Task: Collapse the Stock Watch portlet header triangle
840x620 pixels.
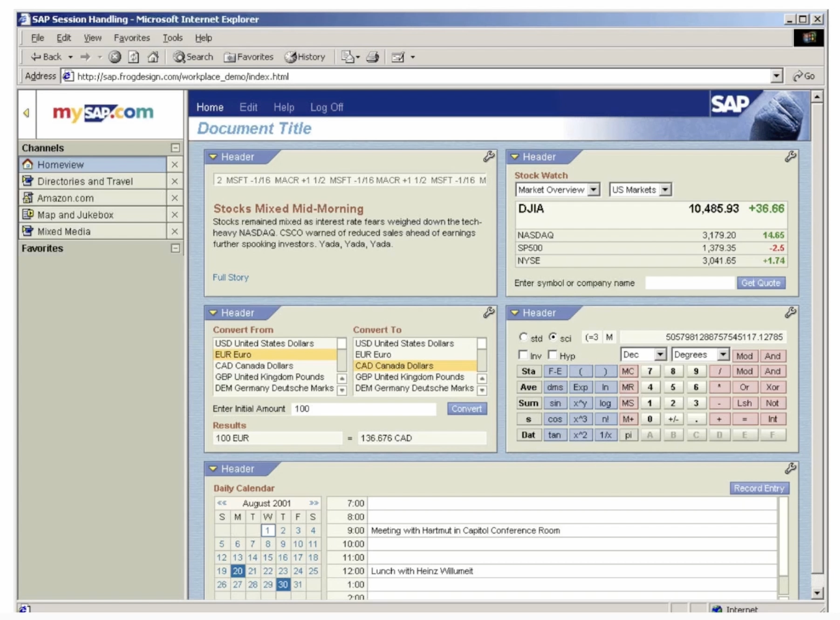Action: (x=514, y=157)
